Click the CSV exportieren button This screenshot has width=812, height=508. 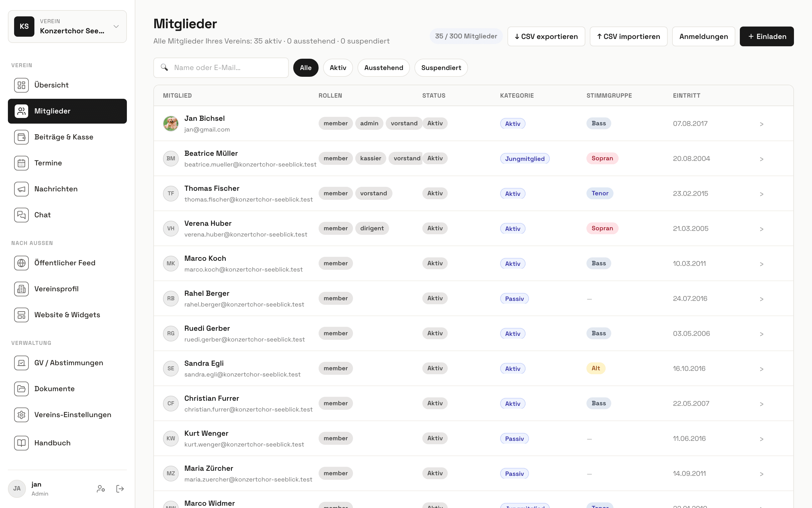[x=546, y=36]
